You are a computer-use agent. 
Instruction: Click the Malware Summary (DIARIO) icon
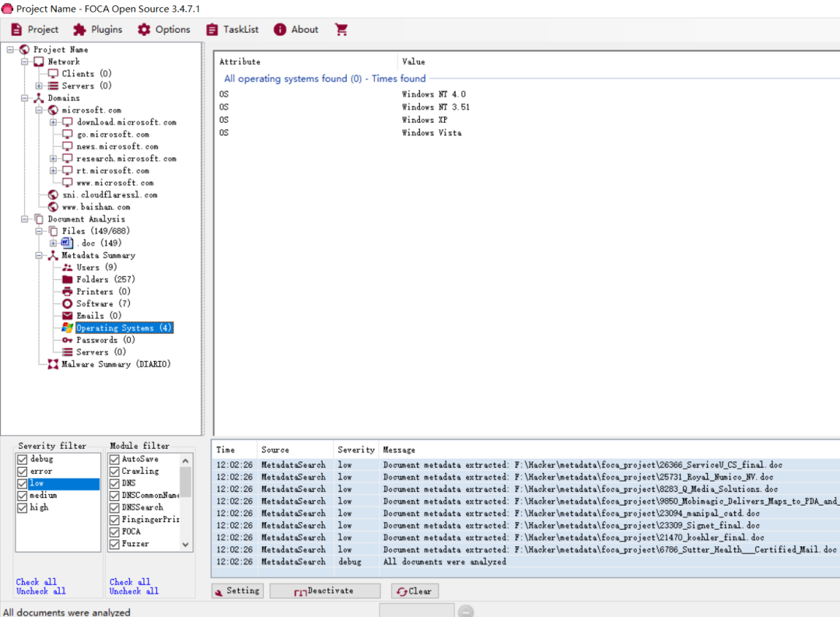(53, 364)
